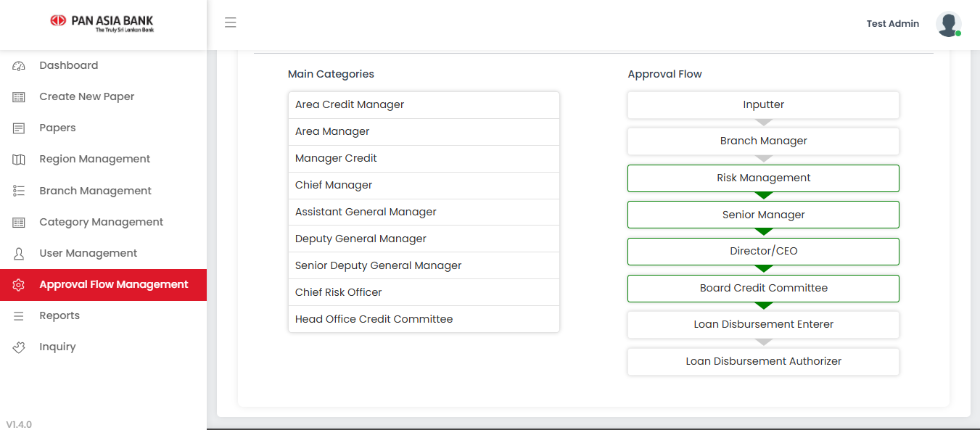Click the Main Categories heading
This screenshot has height=430, width=980.
coord(331,74)
